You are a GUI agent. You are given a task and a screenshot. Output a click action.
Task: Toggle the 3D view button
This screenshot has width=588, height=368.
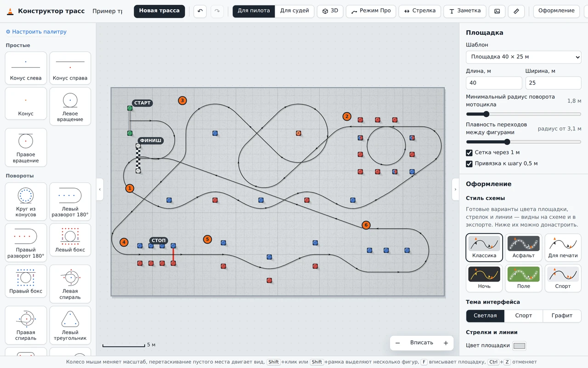tap(330, 11)
